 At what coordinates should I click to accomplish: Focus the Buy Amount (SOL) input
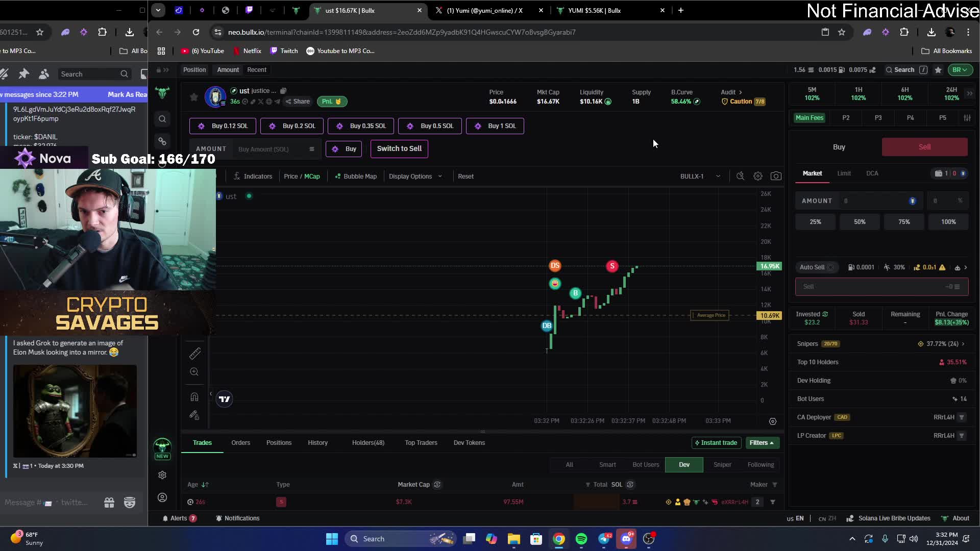click(271, 149)
